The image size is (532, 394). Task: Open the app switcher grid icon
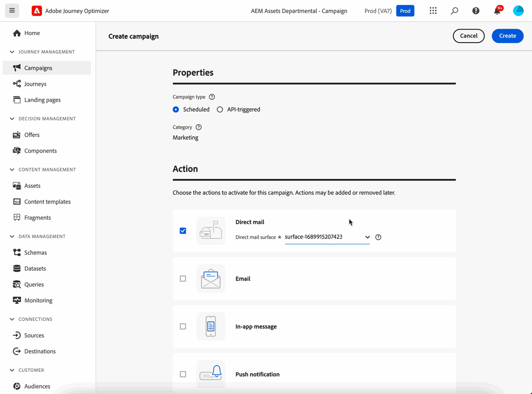point(433,11)
